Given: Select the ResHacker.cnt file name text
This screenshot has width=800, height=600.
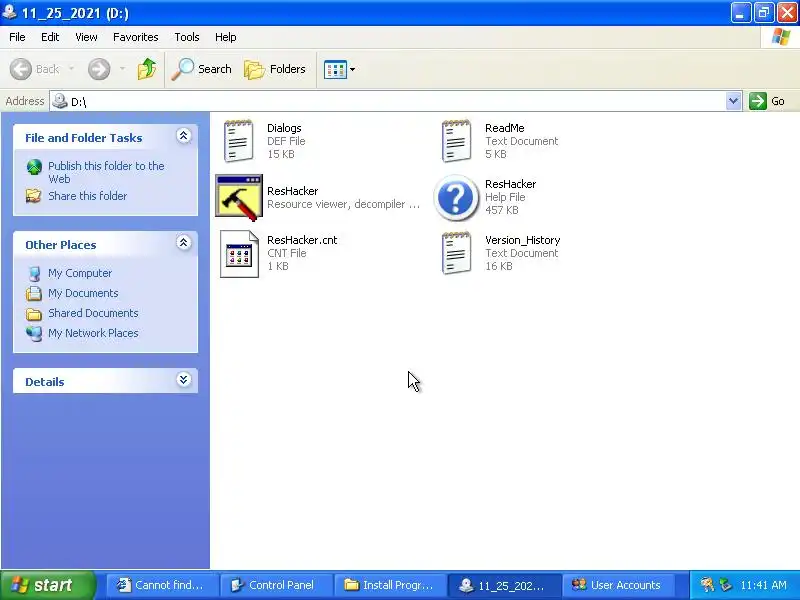Looking at the screenshot, I should 302,240.
